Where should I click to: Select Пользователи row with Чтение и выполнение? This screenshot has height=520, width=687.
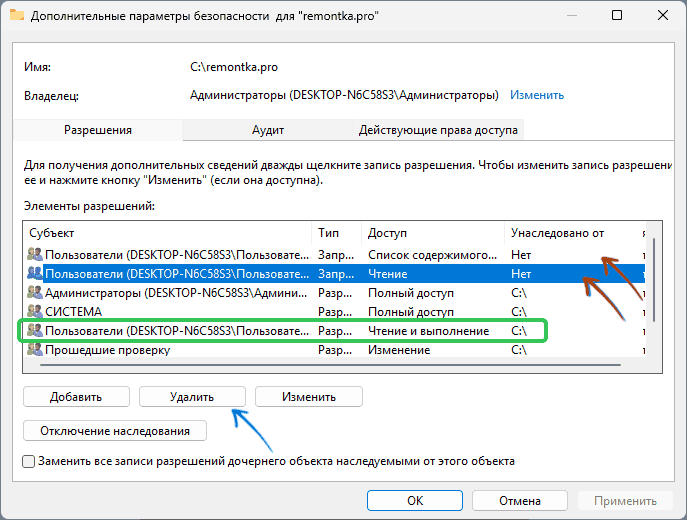(335, 331)
